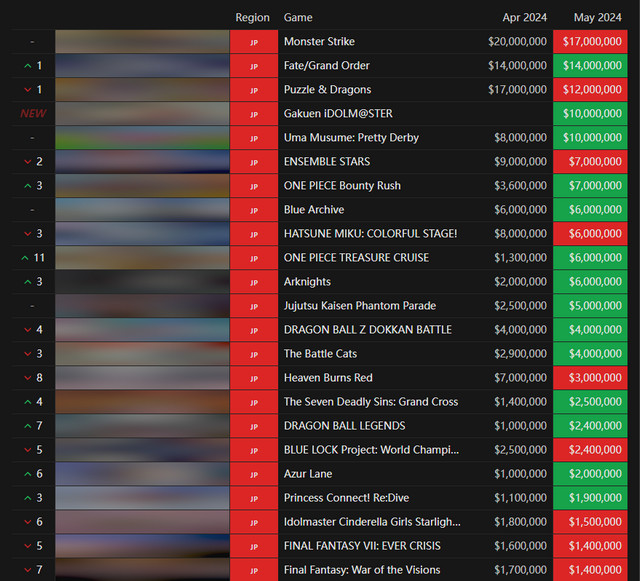
Task: Click the down rank arrow for Puzzle & Dragons
Action: [x=28, y=90]
